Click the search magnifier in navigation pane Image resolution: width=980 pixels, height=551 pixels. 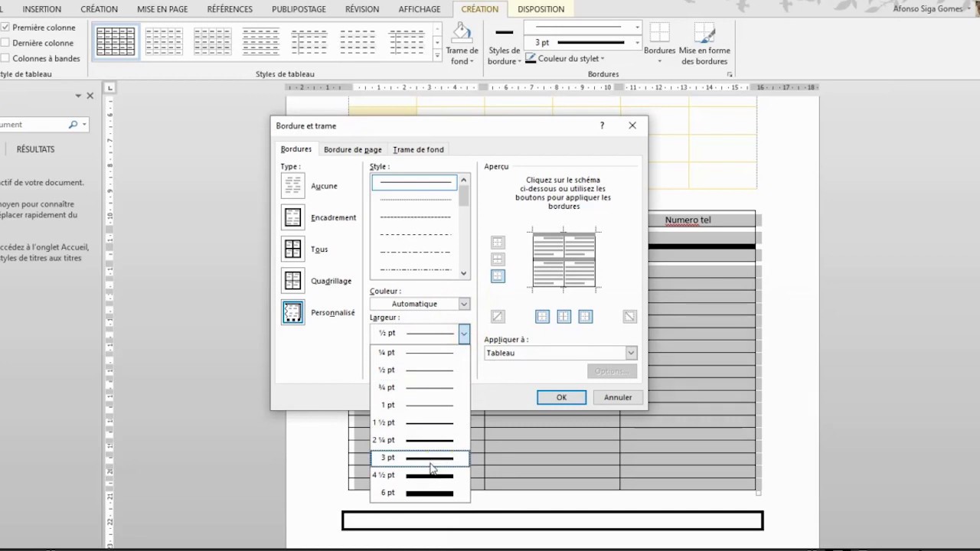pos(73,124)
